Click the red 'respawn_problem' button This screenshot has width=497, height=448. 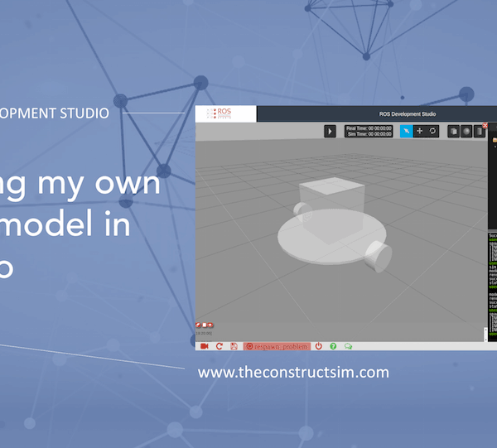tap(277, 346)
